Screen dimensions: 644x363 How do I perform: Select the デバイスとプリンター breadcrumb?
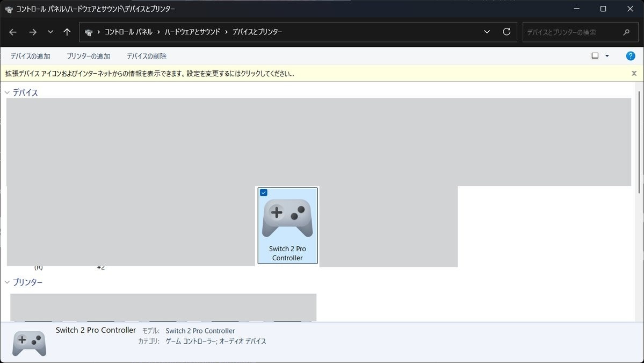257,32
